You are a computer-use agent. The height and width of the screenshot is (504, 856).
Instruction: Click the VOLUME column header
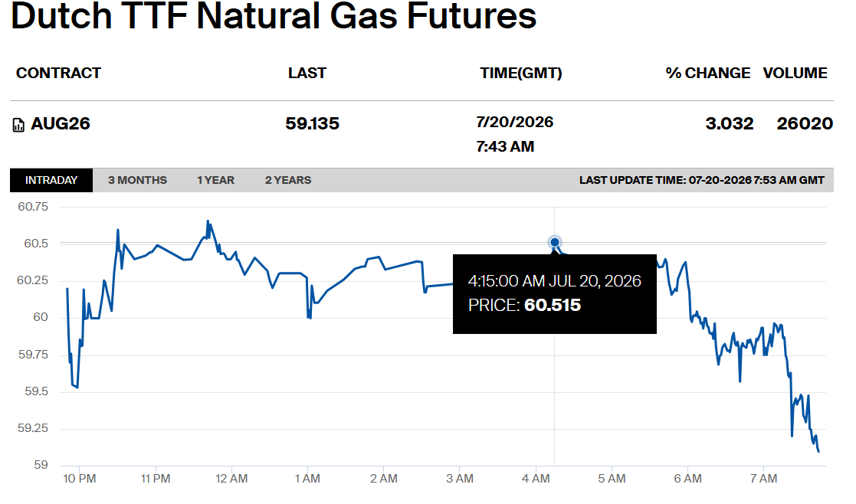[795, 73]
